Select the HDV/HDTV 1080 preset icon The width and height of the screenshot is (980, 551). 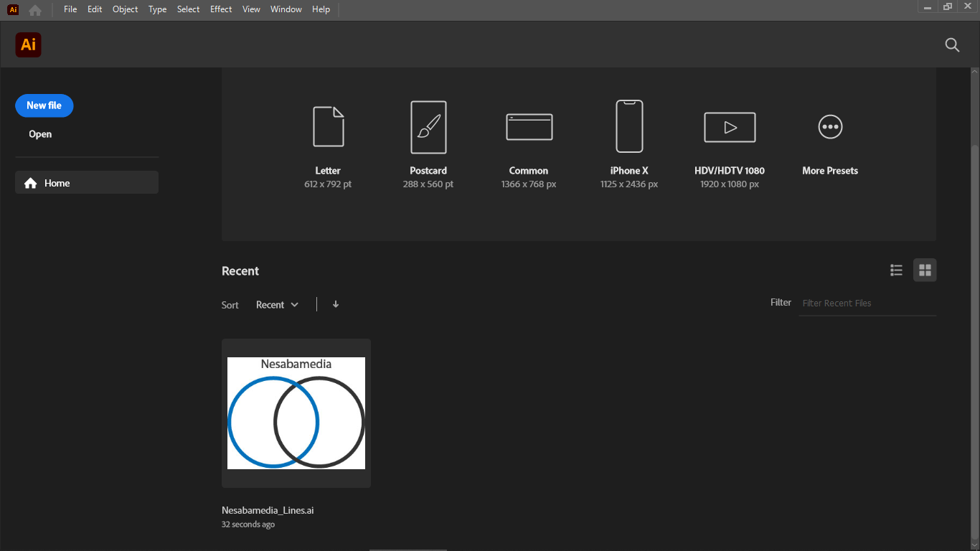(730, 127)
